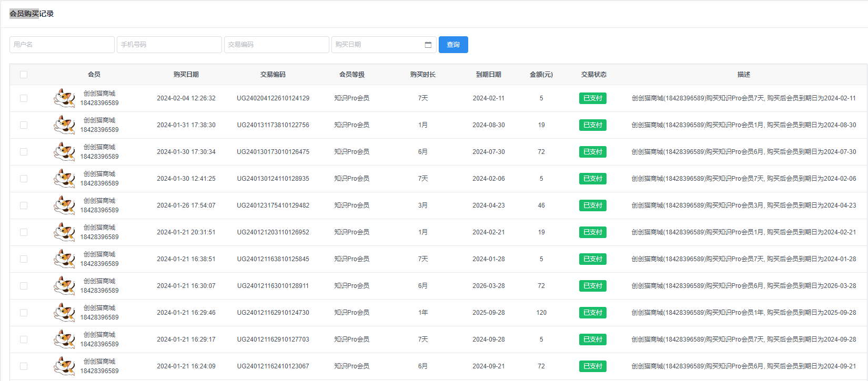
Task: Click the 金额(元) column header
Action: tap(541, 75)
